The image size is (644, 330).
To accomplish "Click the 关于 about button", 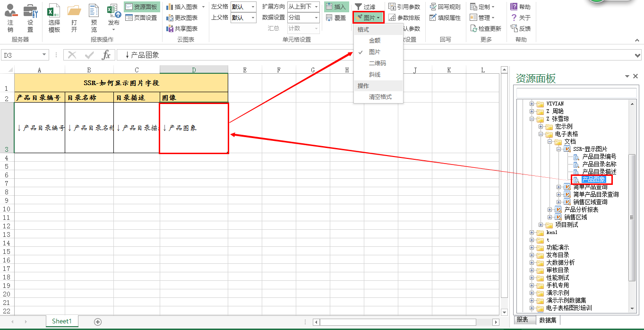I will 521,17.
